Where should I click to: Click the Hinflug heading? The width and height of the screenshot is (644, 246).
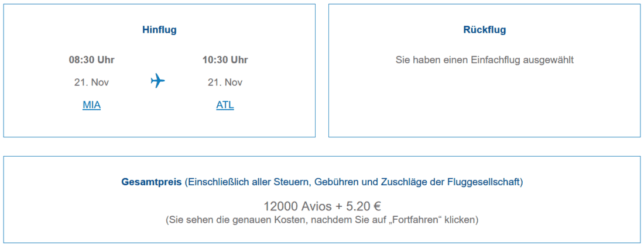159,30
